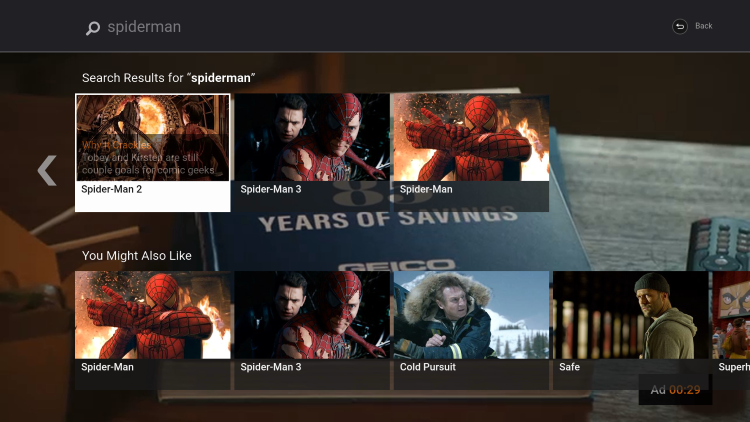Select Spider-Man under You Might Also Like
This screenshot has width=750, height=422.
(153, 330)
